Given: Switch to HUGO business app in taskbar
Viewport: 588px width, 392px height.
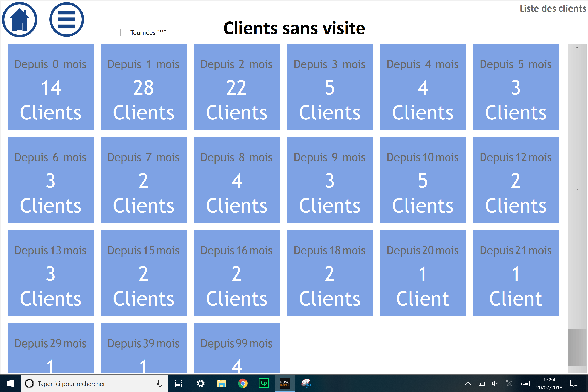Looking at the screenshot, I should click(285, 383).
